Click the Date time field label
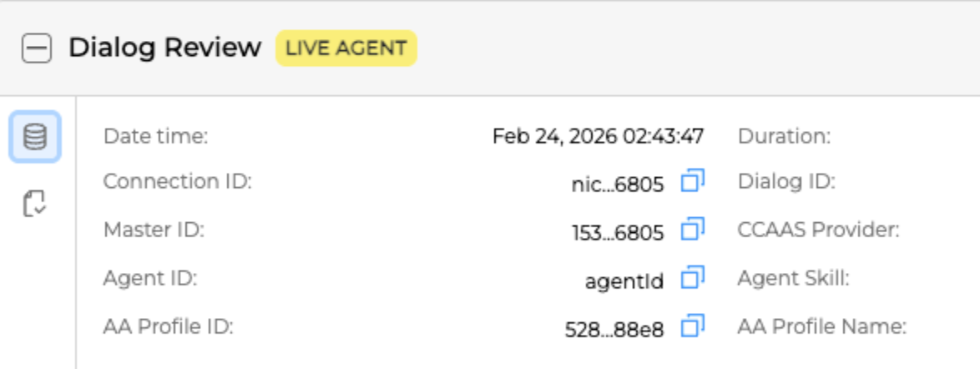This screenshot has height=369, width=980. pyautogui.click(x=155, y=136)
